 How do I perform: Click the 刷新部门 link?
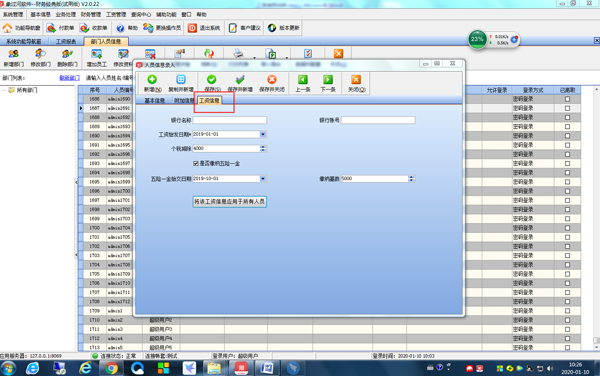click(x=69, y=78)
